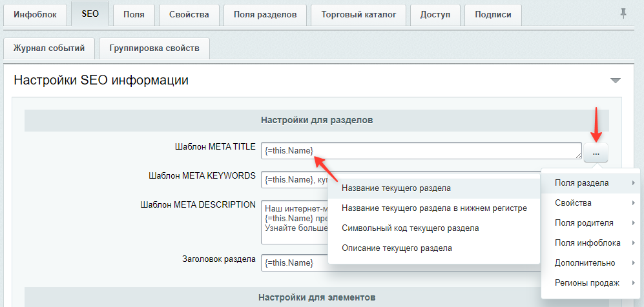Open the Поля инфоблока submenu

click(590, 243)
